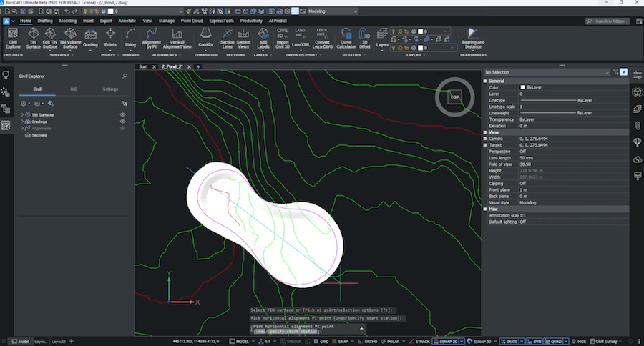The image size is (644, 346).
Task: Switch to the Point Cloud ribbon tab
Action: pyautogui.click(x=191, y=21)
